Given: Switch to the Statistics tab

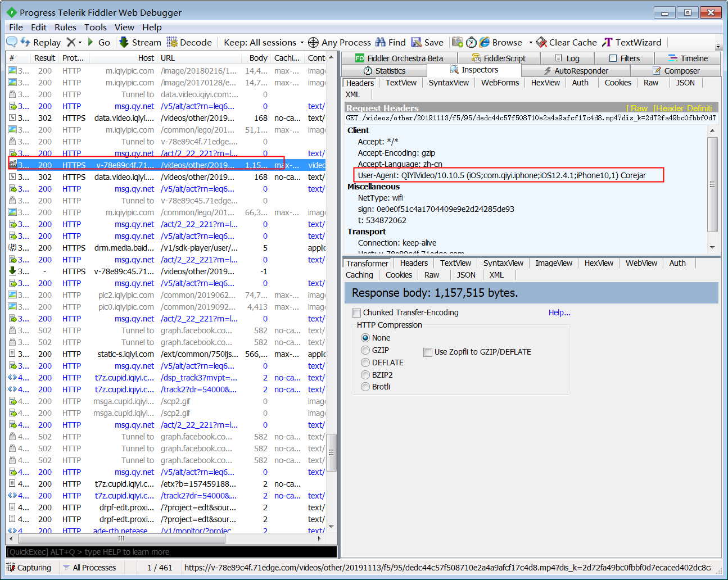Looking at the screenshot, I should 385,70.
